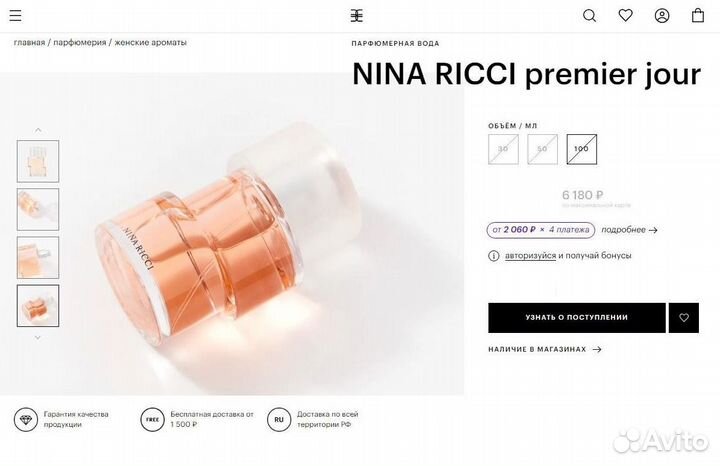Show previous thumbnails with up chevron
The width and height of the screenshot is (720, 466).
click(38, 130)
